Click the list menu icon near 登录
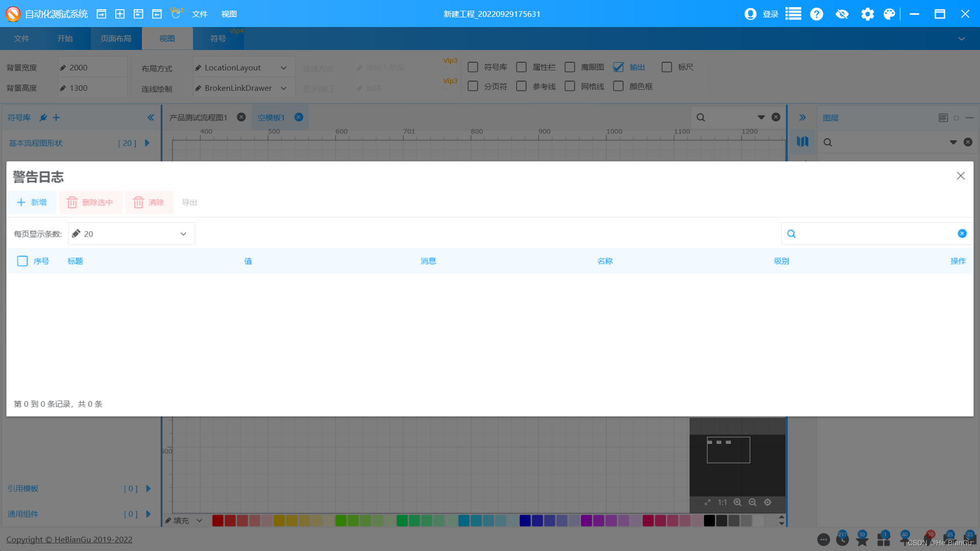 coord(793,14)
